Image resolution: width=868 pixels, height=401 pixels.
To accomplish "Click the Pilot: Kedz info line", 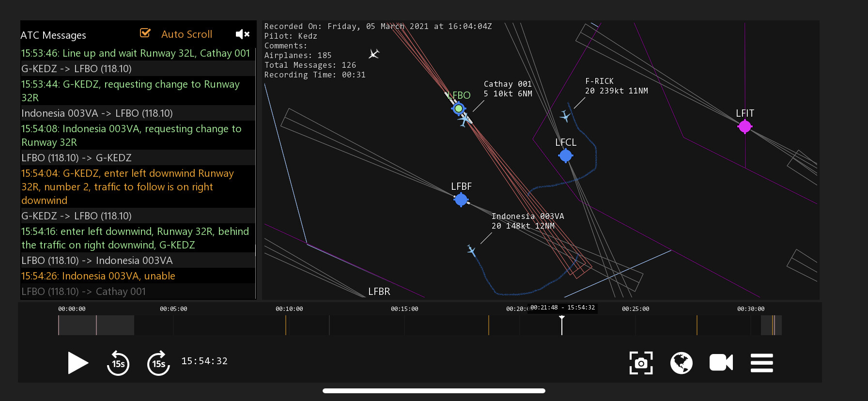I will point(291,36).
